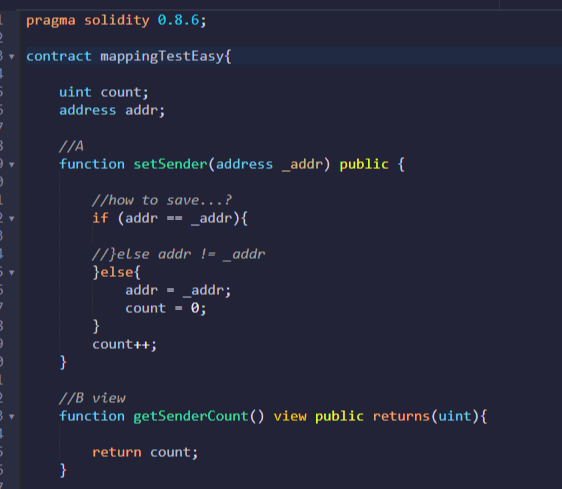Click the 'if' keyword

100,218
